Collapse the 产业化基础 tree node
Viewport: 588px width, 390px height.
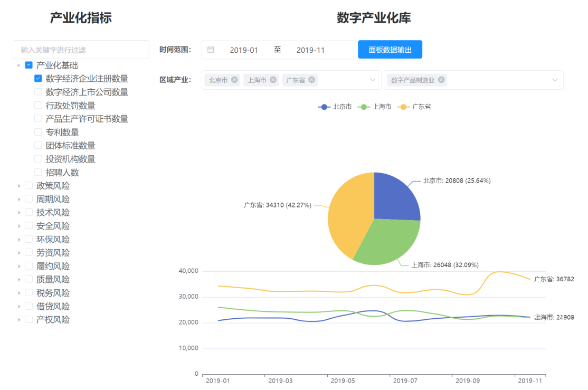coord(19,65)
